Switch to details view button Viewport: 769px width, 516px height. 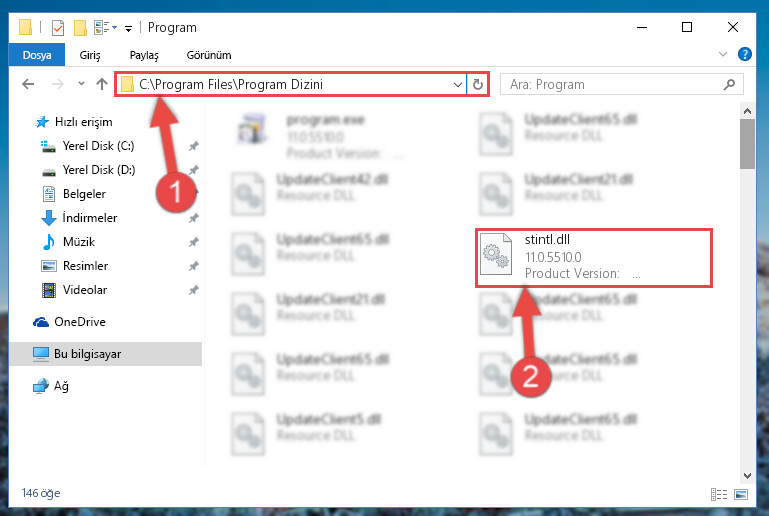tap(719, 494)
